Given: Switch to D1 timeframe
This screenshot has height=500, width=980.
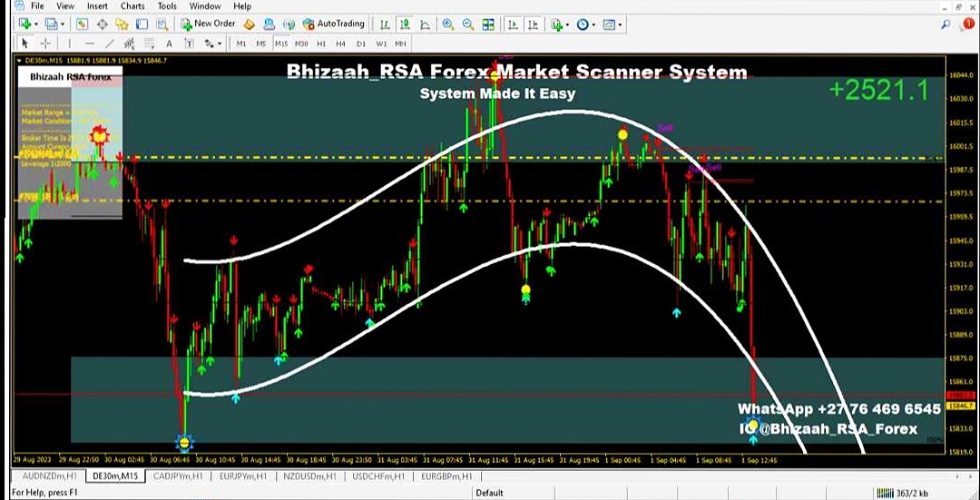Looking at the screenshot, I should click(x=360, y=44).
